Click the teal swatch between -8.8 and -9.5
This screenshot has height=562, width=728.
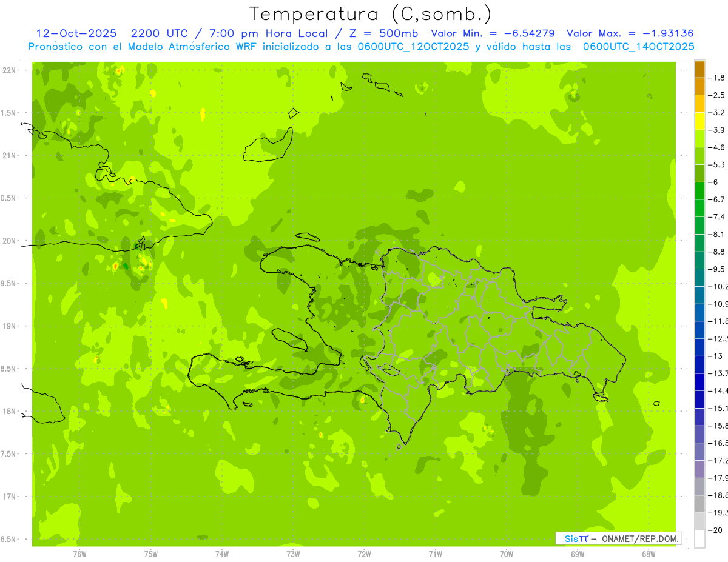coord(699,260)
